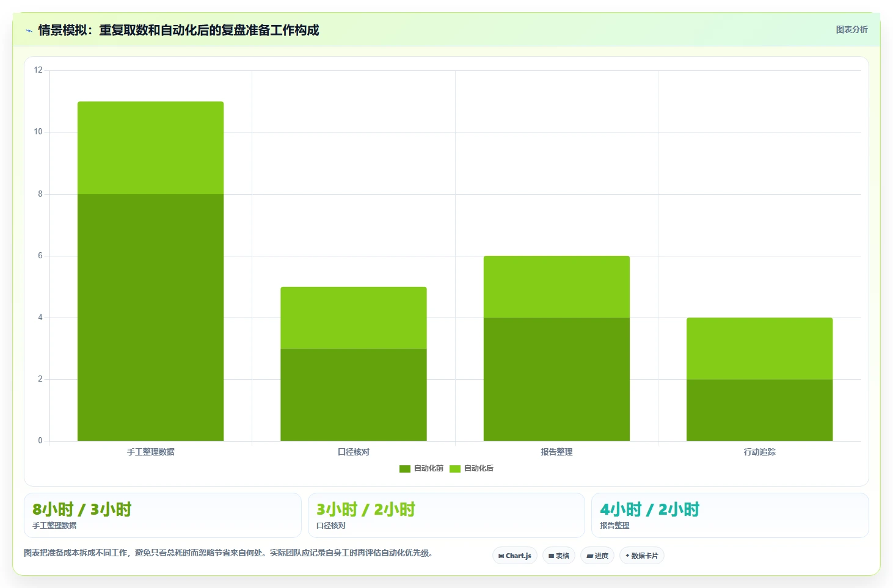Screen dimensions: 893x588
Task: Click the 报告整理 x-axis label under the chart
Action: tap(556, 452)
